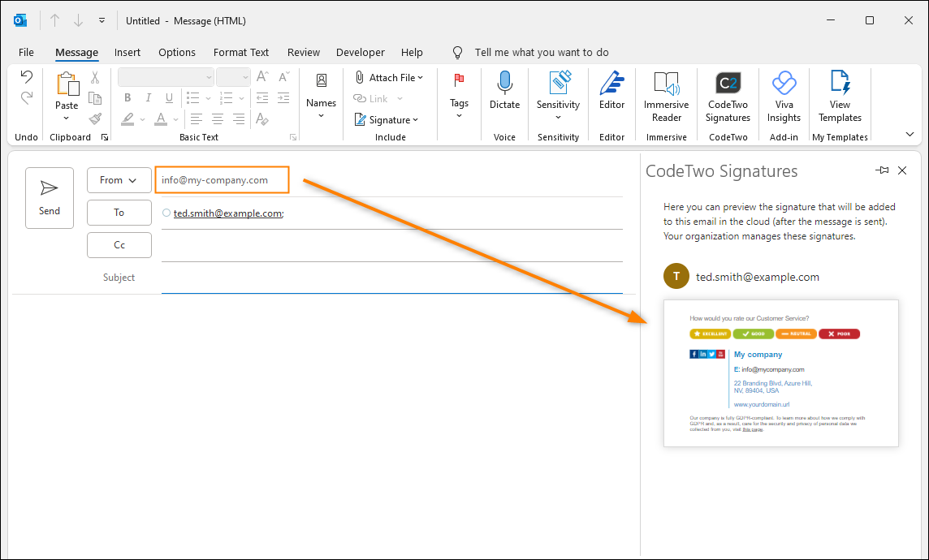This screenshot has height=560, width=929.
Task: Open CodeTwo Signatures add-in
Action: [x=728, y=96]
